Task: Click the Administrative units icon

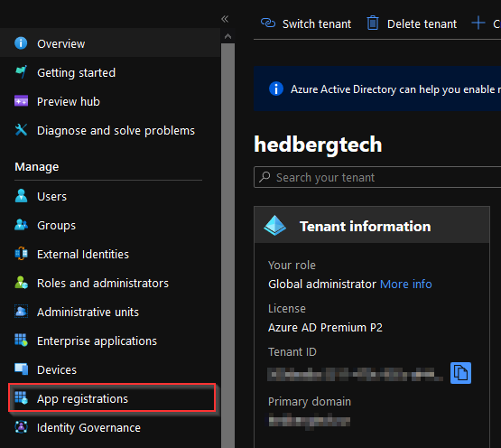Action: click(21, 312)
